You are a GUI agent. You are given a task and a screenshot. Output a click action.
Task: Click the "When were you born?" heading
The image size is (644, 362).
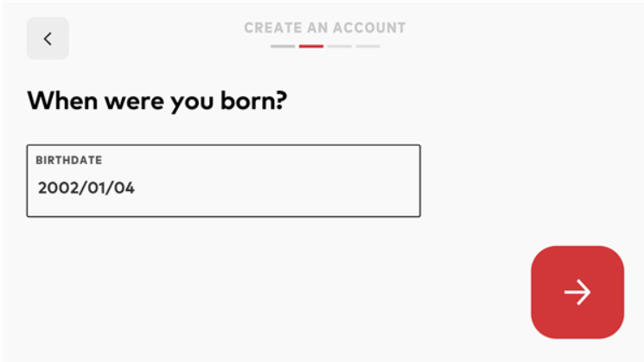click(156, 101)
